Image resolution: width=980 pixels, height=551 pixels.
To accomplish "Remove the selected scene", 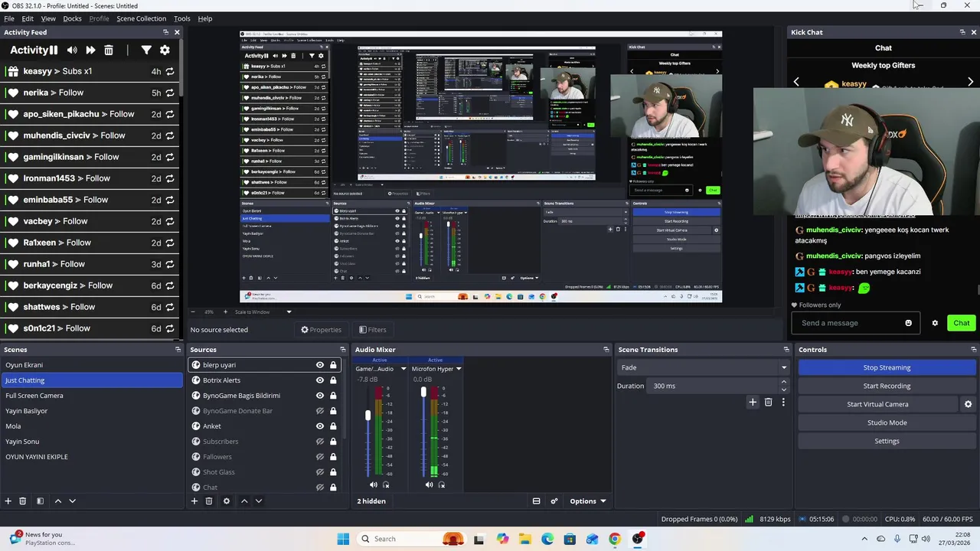I will point(22,501).
